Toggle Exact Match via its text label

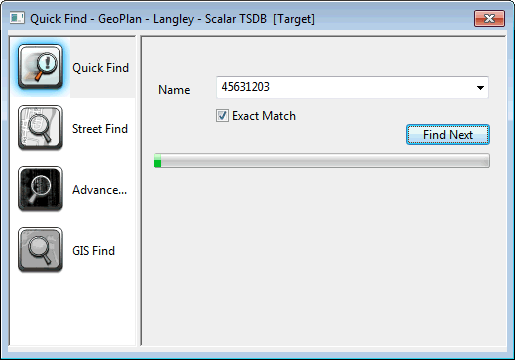tap(264, 116)
